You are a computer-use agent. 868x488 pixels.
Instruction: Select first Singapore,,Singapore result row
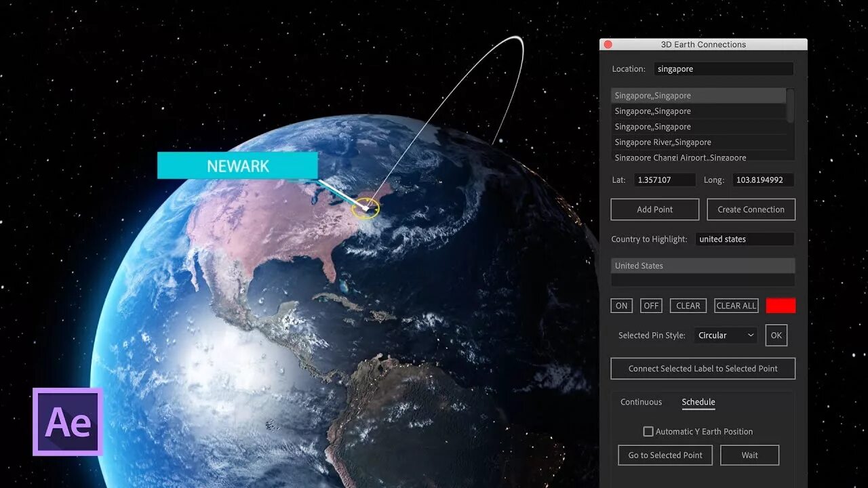coord(698,96)
